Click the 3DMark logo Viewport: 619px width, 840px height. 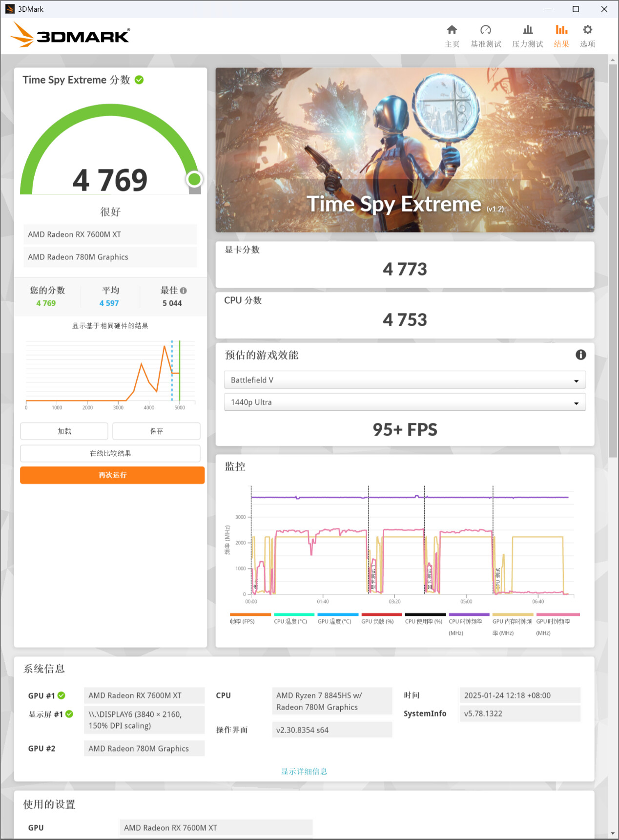coord(70,35)
